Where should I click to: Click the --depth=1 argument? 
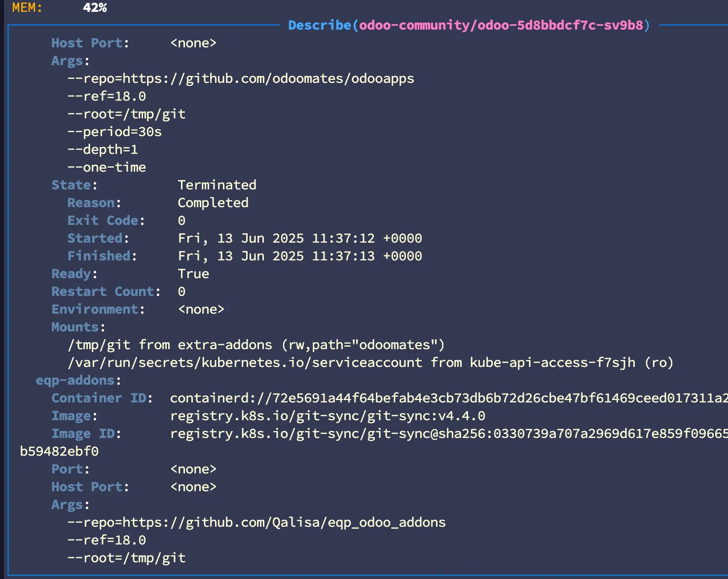(x=103, y=149)
